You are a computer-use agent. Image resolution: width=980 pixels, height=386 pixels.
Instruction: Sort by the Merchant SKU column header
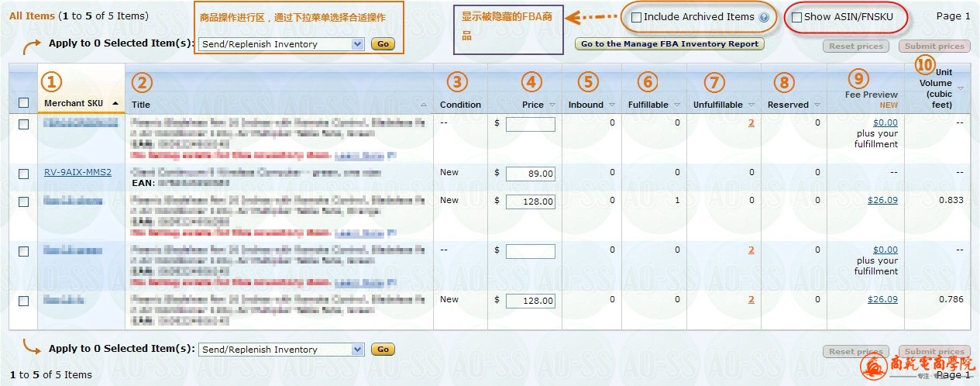(x=75, y=103)
